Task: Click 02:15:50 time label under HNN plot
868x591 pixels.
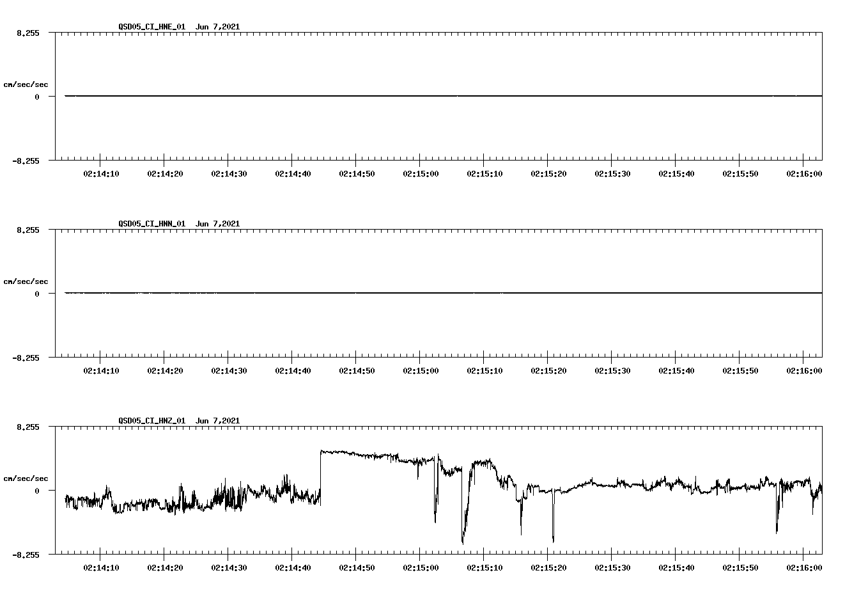Action: coord(740,371)
